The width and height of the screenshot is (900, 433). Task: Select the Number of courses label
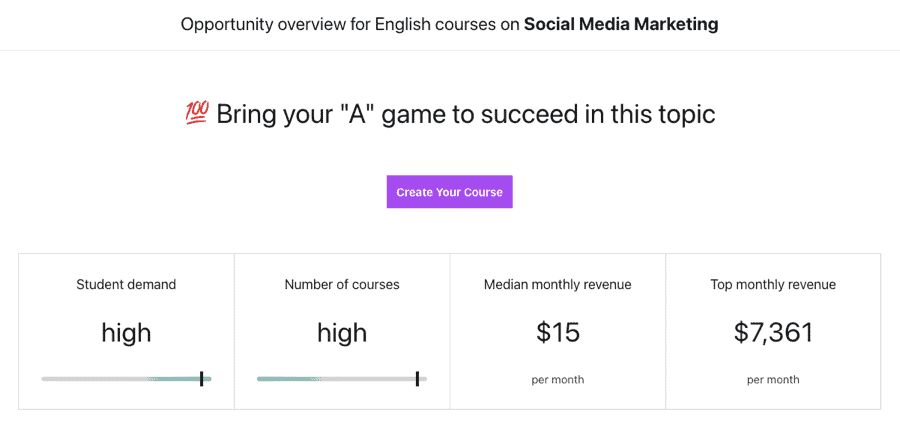(342, 285)
